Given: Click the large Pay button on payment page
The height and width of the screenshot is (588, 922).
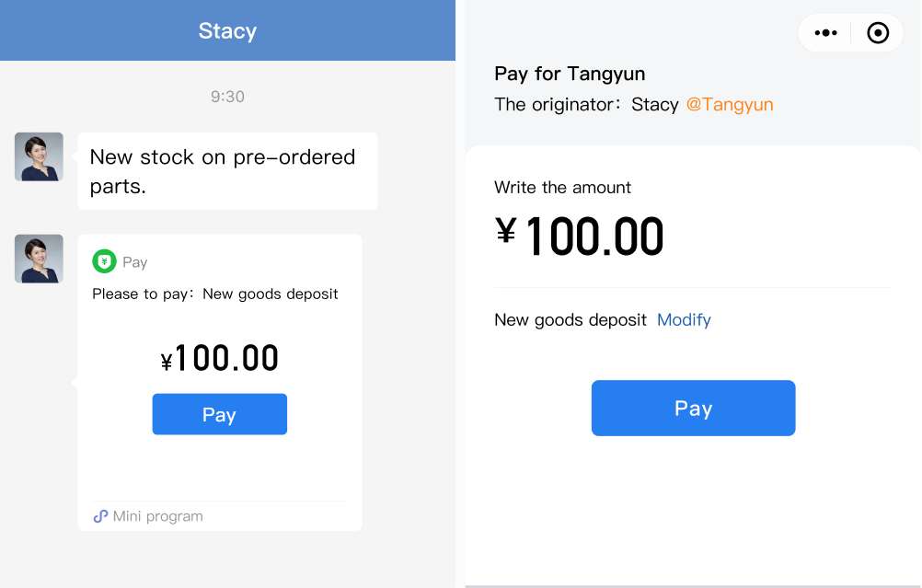Looking at the screenshot, I should pyautogui.click(x=693, y=408).
